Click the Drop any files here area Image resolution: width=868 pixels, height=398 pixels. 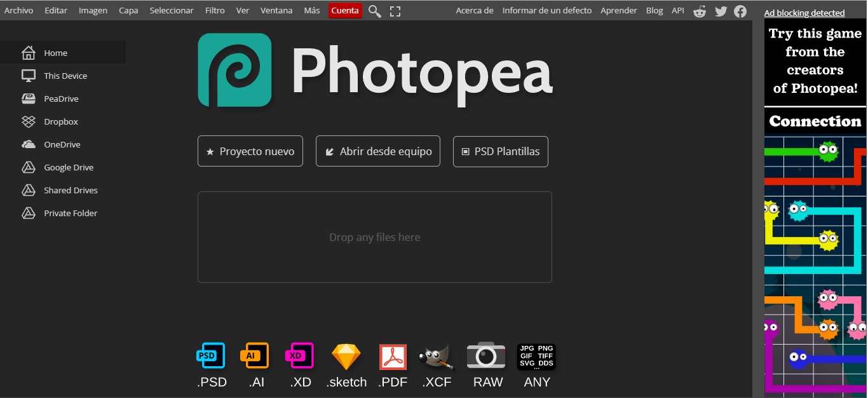click(375, 237)
